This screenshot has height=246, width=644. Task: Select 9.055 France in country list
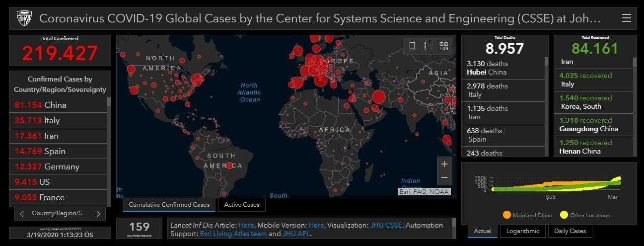[58, 197]
